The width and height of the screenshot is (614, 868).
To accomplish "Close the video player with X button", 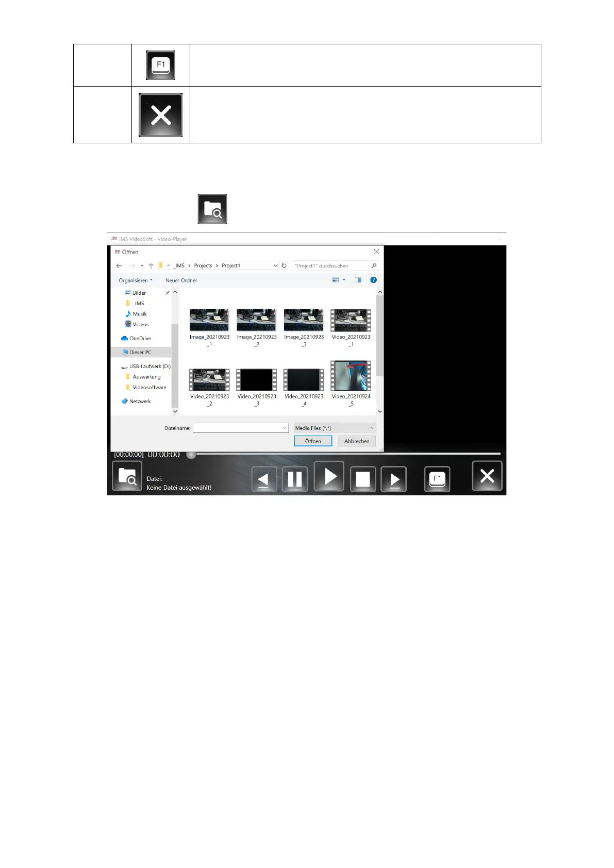I will 487,476.
